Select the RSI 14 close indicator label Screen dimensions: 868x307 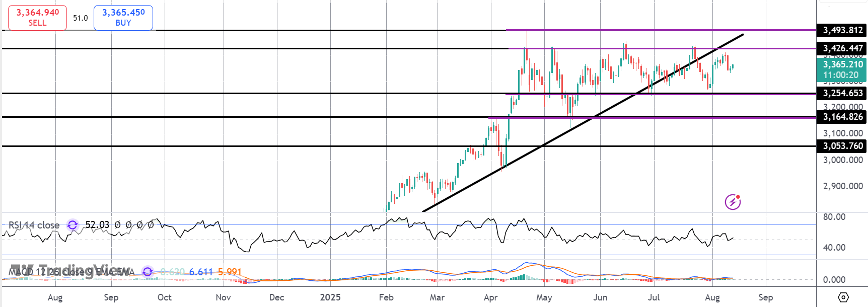(34, 225)
